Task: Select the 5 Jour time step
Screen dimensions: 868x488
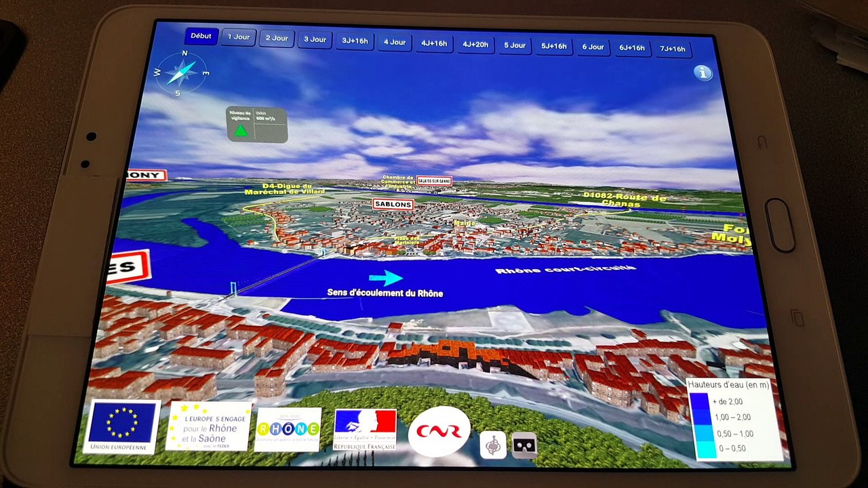Action: [x=515, y=45]
